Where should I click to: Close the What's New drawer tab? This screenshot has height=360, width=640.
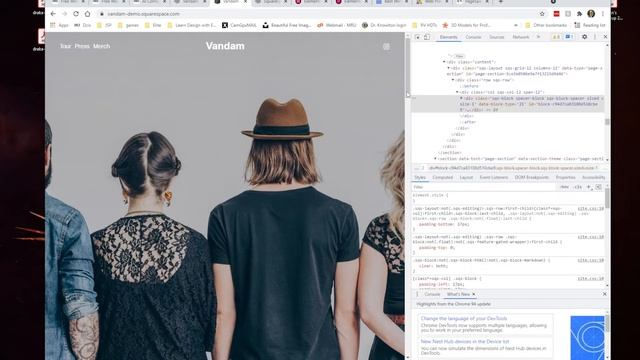click(x=473, y=294)
